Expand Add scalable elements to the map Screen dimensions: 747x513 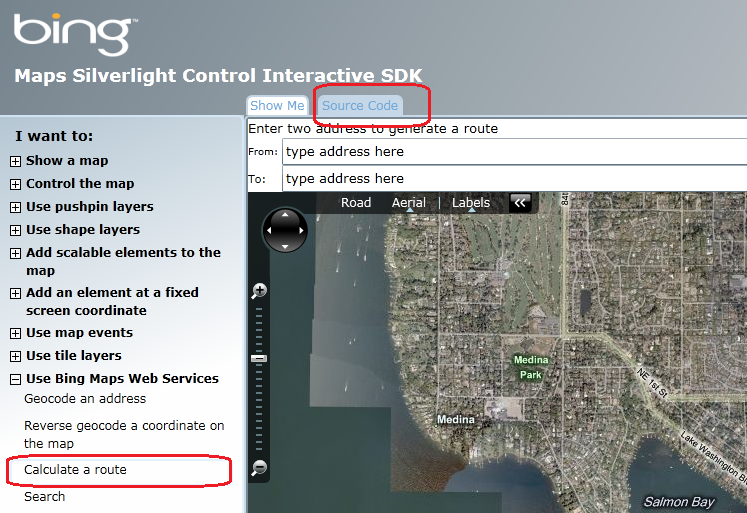coord(15,253)
